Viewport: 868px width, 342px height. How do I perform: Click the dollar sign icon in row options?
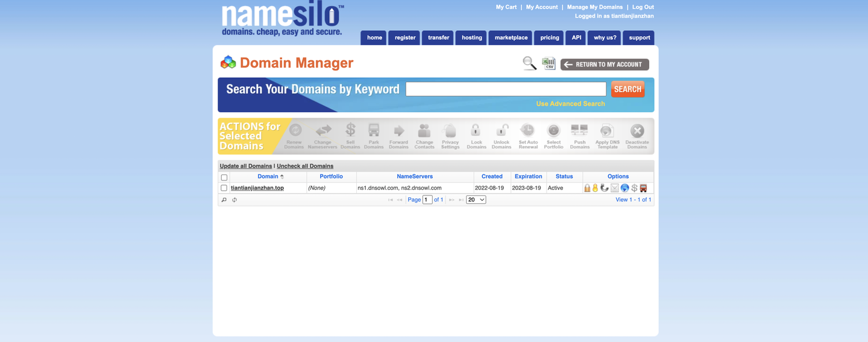634,188
